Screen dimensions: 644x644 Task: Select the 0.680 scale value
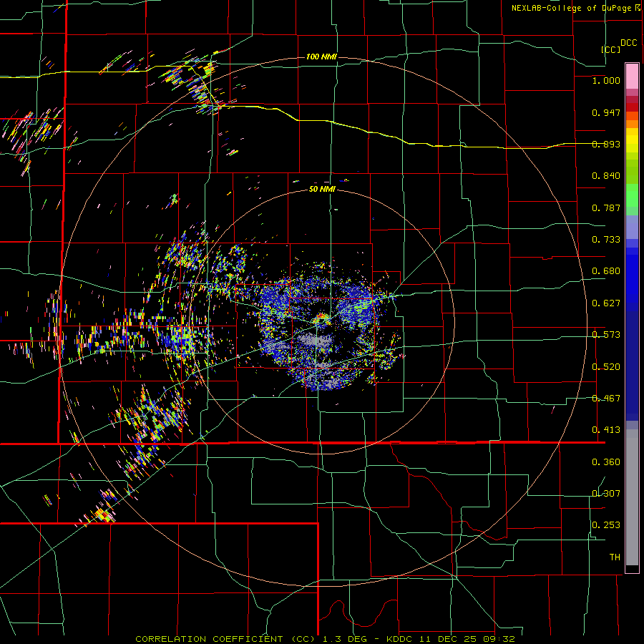point(606,271)
